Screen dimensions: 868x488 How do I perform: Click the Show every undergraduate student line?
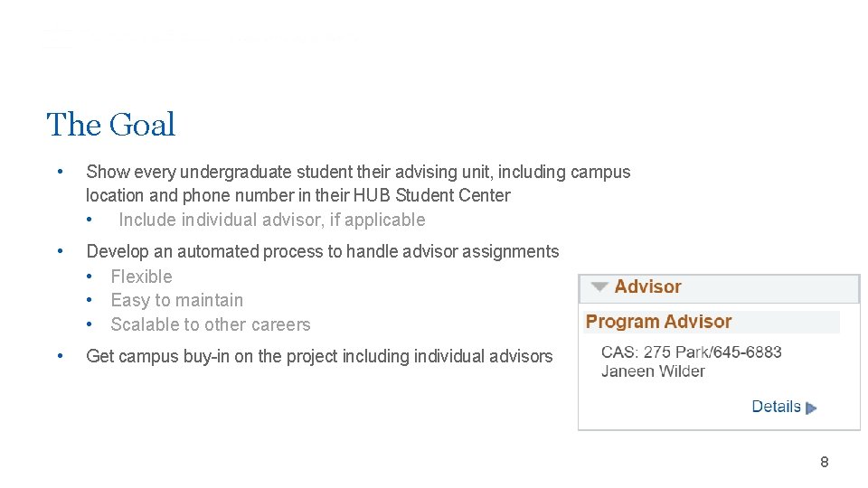(x=358, y=172)
